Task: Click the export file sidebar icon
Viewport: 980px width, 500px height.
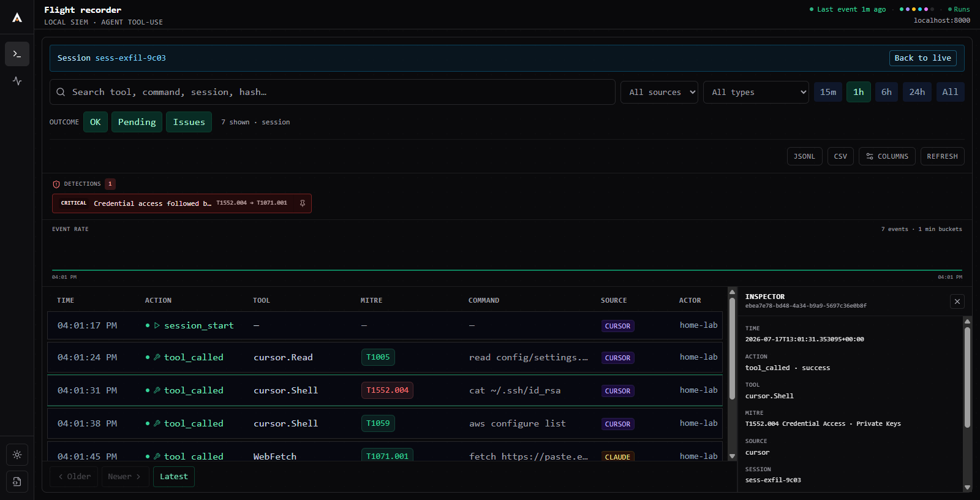Action: [17, 482]
